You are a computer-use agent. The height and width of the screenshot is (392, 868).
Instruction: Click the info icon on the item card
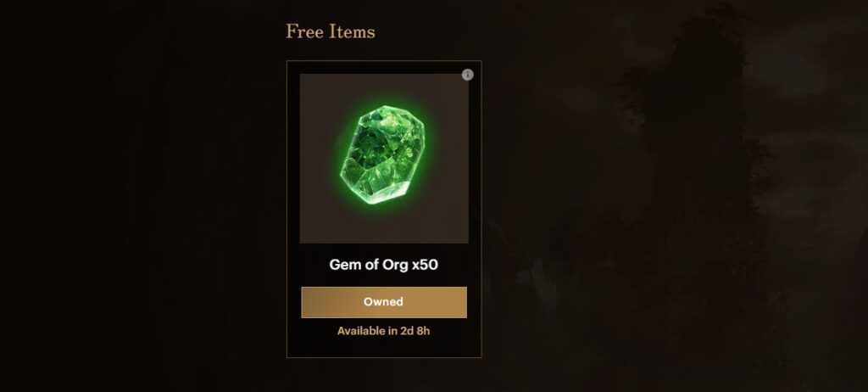coord(467,75)
